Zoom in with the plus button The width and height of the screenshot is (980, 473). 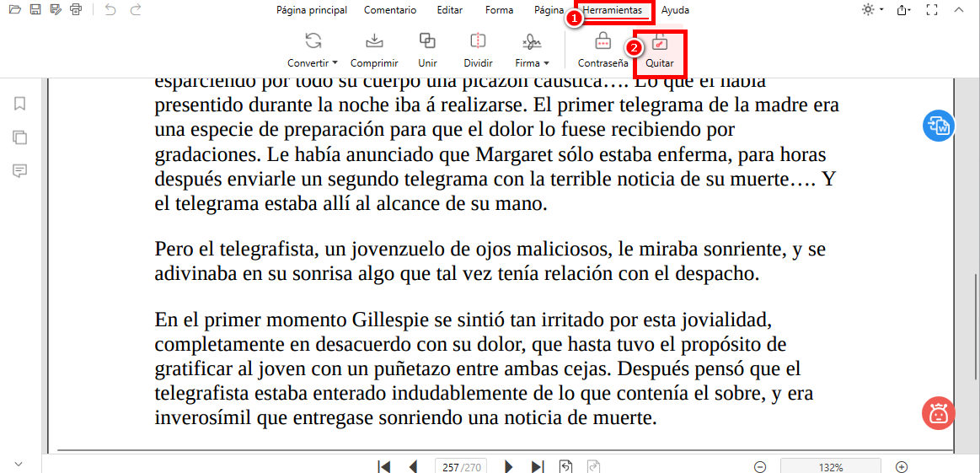coord(902,467)
